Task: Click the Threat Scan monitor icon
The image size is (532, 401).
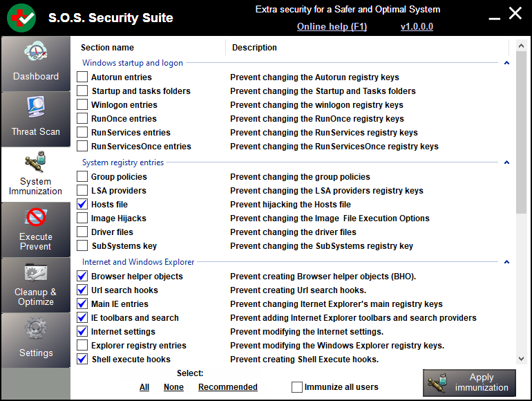Action: point(36,107)
